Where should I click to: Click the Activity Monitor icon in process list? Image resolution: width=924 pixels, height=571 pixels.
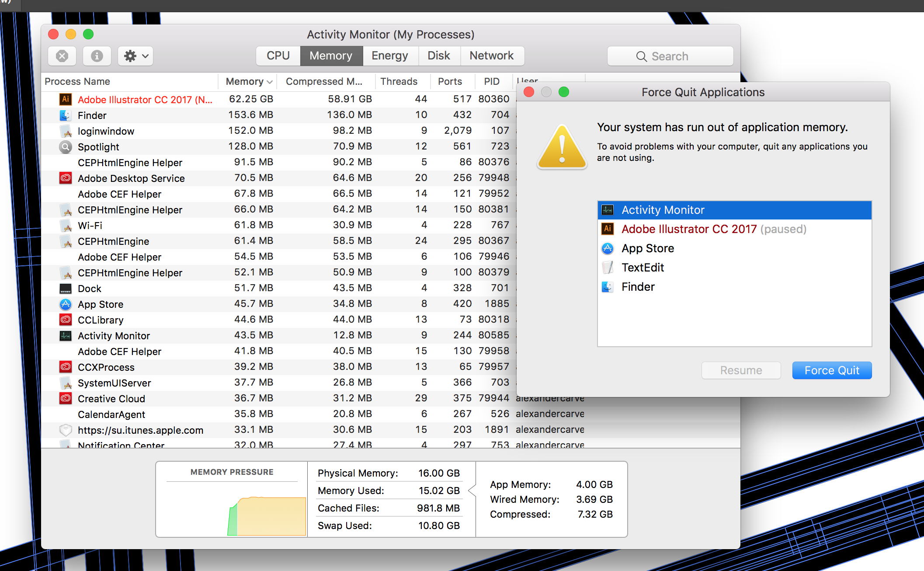pyautogui.click(x=66, y=335)
